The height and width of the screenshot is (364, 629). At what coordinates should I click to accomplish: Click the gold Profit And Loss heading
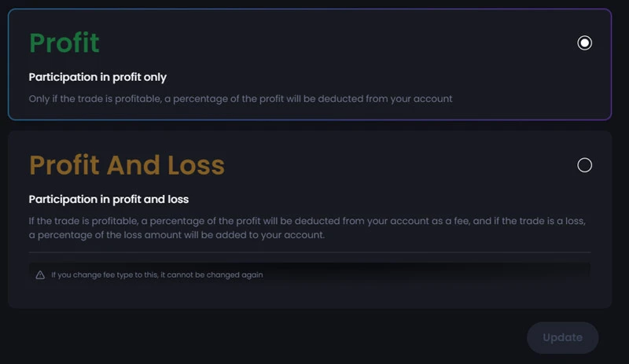[x=127, y=165]
